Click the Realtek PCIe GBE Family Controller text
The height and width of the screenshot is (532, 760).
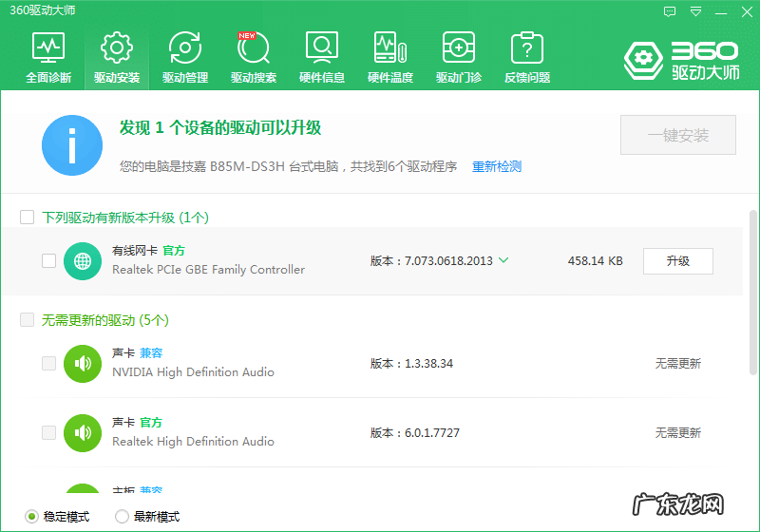tap(208, 270)
